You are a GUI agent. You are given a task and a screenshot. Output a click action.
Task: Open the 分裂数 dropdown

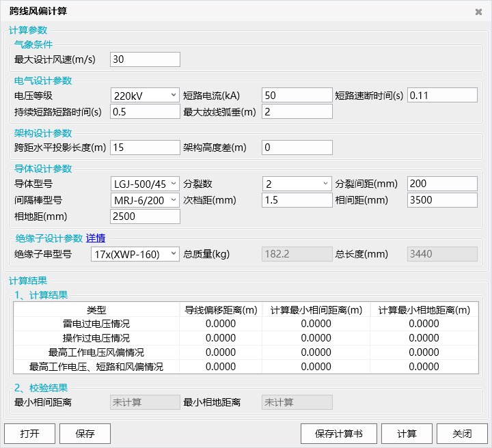[x=297, y=184]
